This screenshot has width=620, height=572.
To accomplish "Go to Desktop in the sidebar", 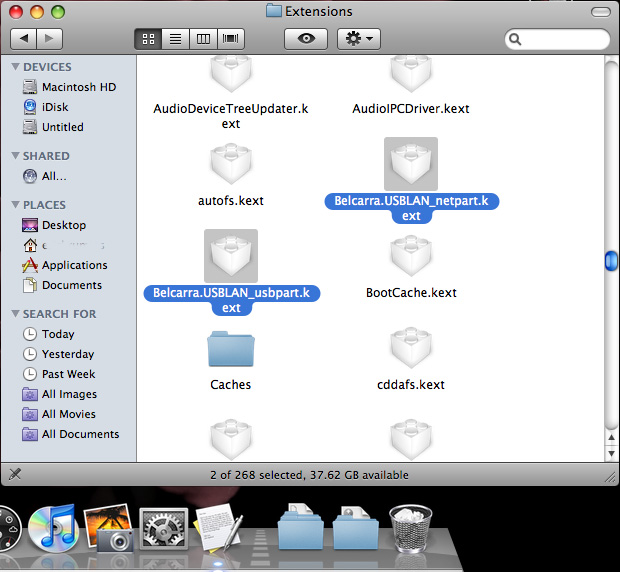I will pyautogui.click(x=54, y=225).
